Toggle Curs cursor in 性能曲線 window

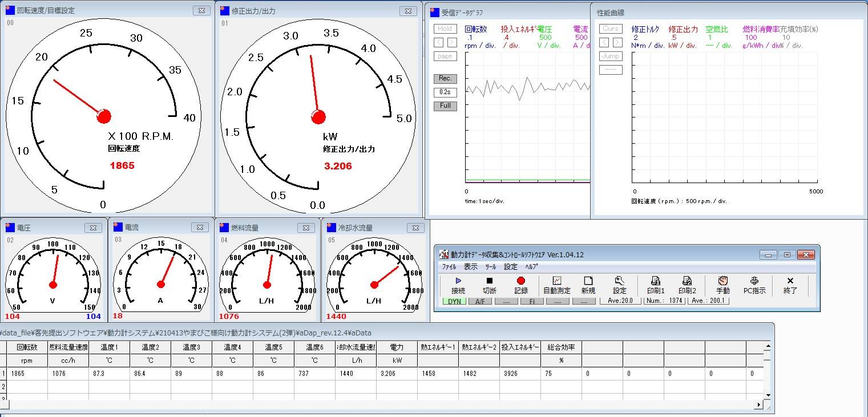[611, 29]
